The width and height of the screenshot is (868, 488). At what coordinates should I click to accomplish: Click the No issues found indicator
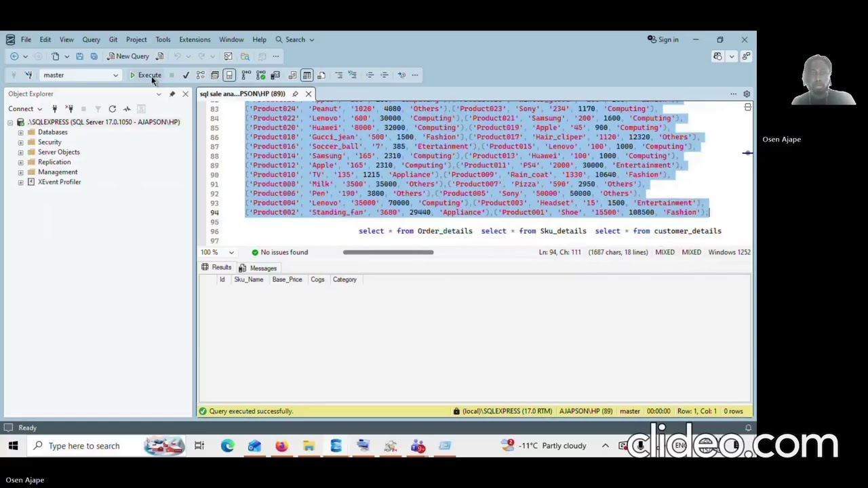point(279,252)
